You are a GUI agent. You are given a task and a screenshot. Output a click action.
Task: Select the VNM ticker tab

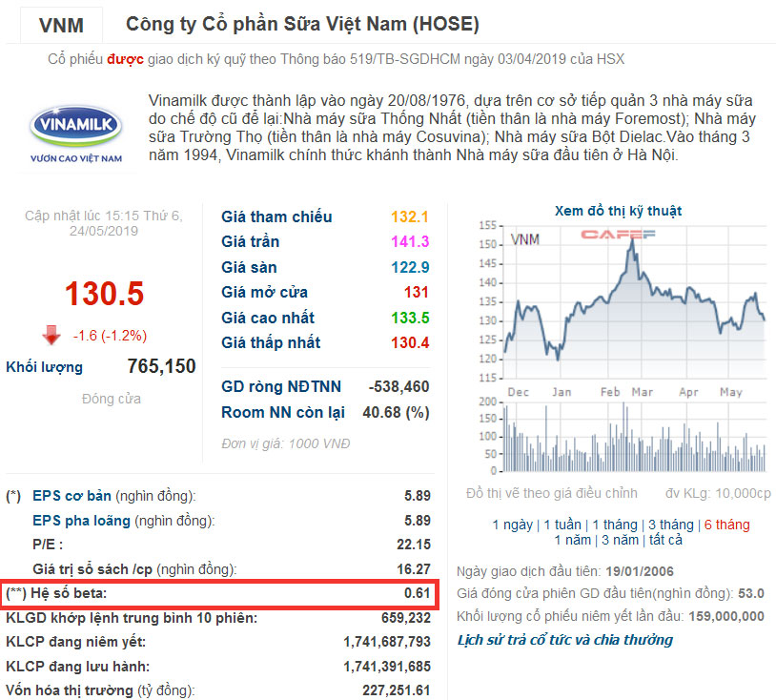click(61, 25)
